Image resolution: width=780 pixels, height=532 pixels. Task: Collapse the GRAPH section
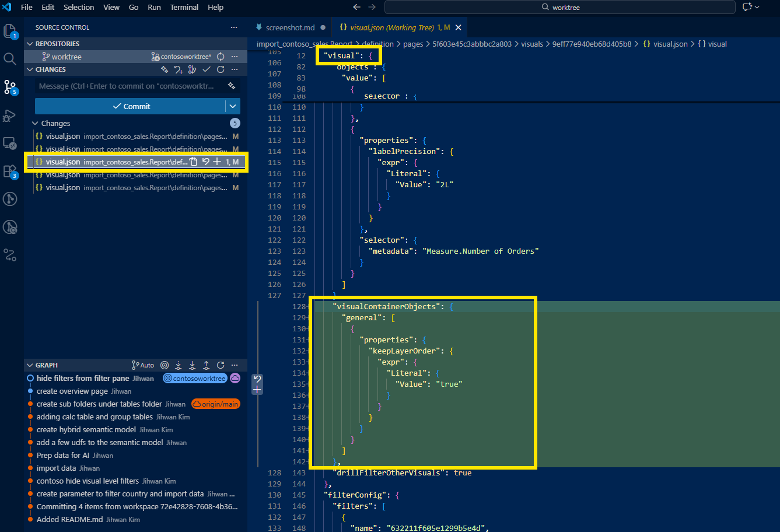[x=30, y=365]
